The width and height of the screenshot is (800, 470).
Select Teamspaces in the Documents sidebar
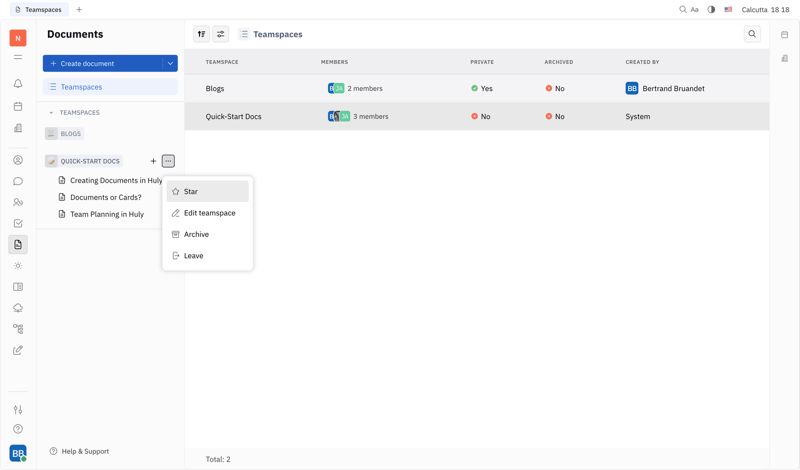coord(110,87)
